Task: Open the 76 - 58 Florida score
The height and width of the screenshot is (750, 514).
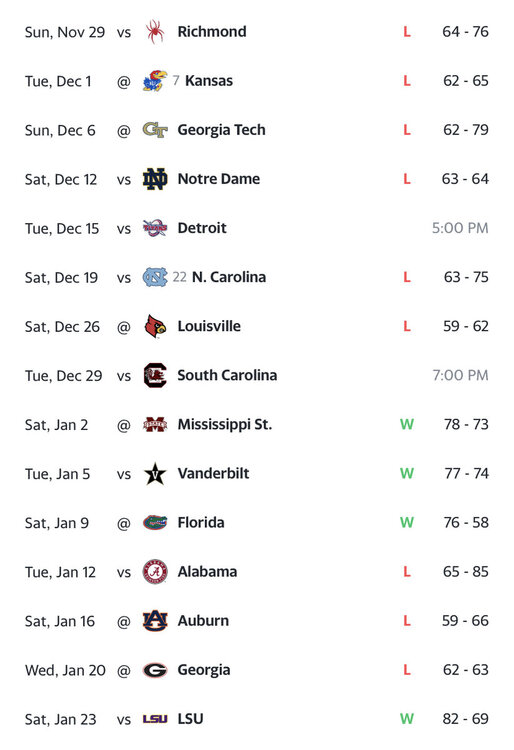Action: [466, 523]
